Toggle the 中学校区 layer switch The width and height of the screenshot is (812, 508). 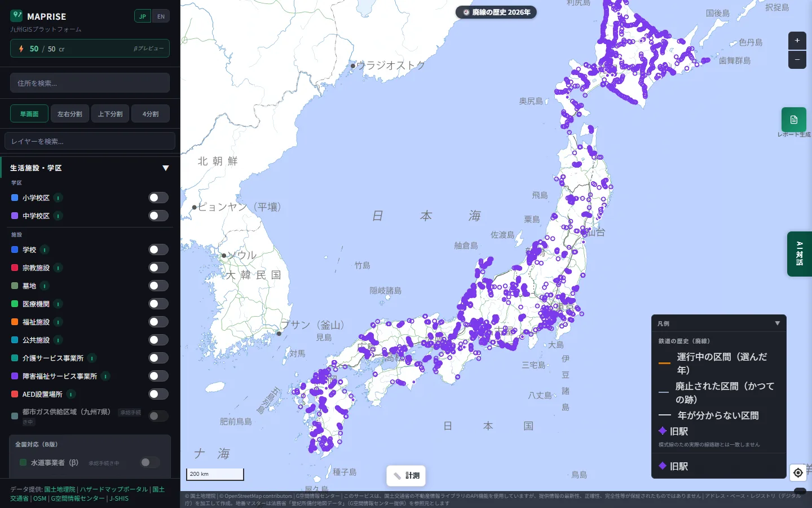(158, 216)
